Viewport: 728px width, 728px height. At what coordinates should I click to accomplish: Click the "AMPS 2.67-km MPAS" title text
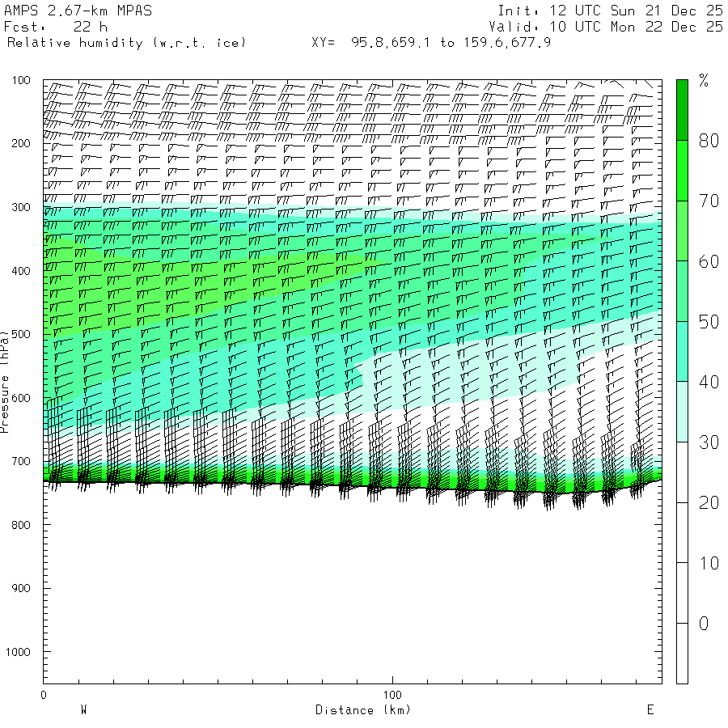pos(78,11)
